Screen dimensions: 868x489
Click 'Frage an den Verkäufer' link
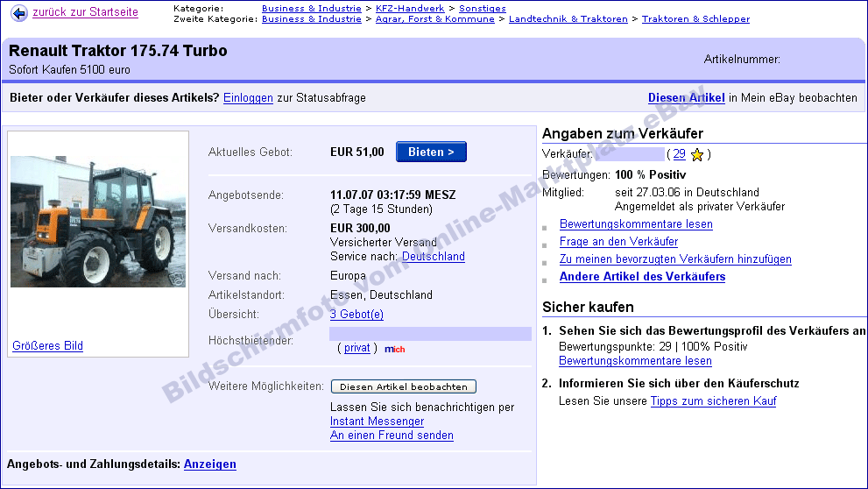point(618,242)
